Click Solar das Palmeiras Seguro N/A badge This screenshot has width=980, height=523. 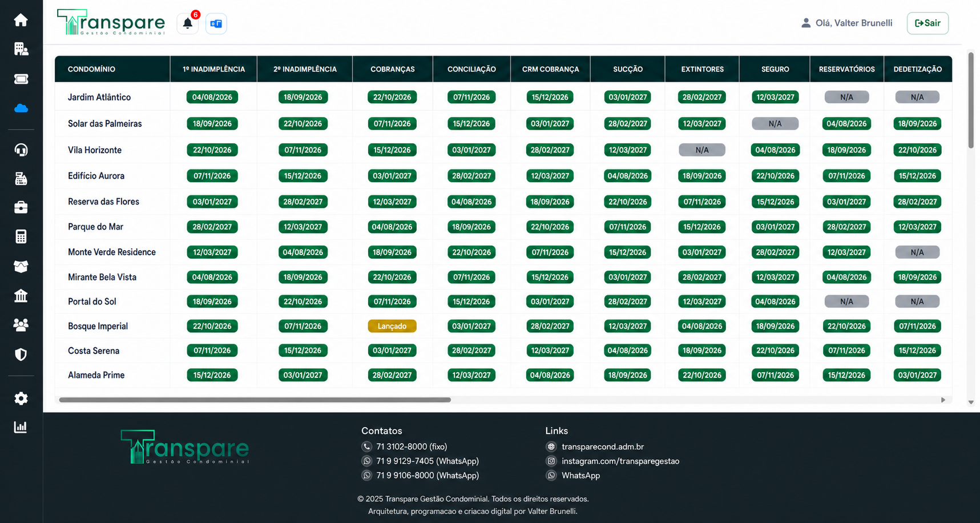(775, 123)
